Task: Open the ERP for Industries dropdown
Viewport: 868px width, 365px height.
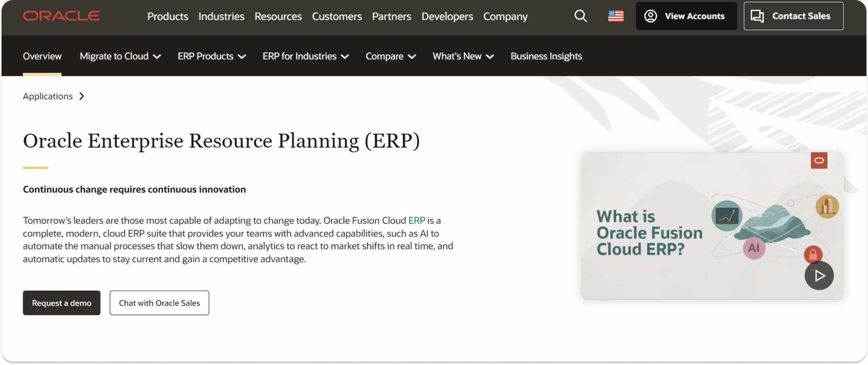Action: [305, 56]
